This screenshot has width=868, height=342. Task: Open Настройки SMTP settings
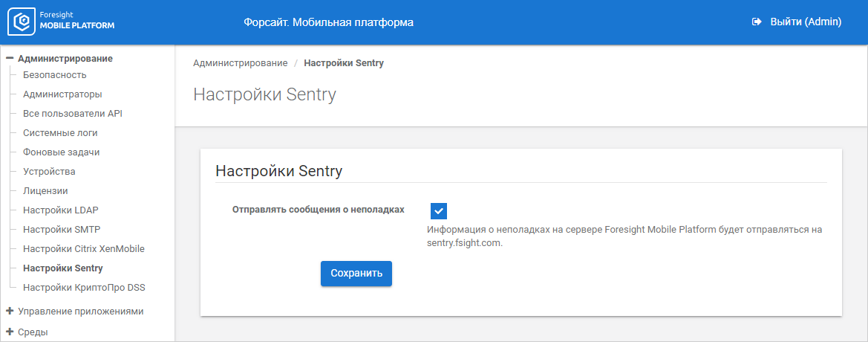click(62, 229)
